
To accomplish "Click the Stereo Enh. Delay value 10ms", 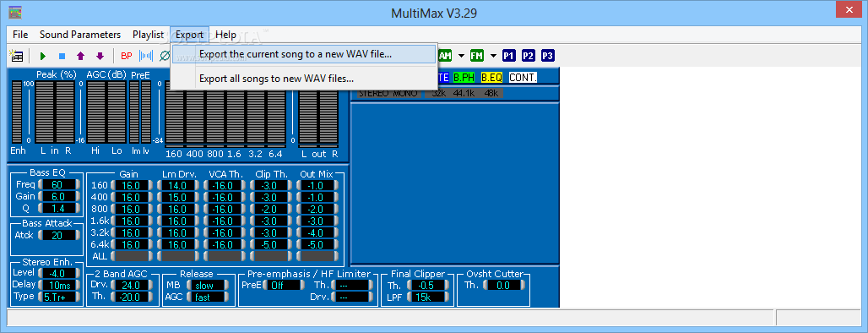I will pos(58,284).
